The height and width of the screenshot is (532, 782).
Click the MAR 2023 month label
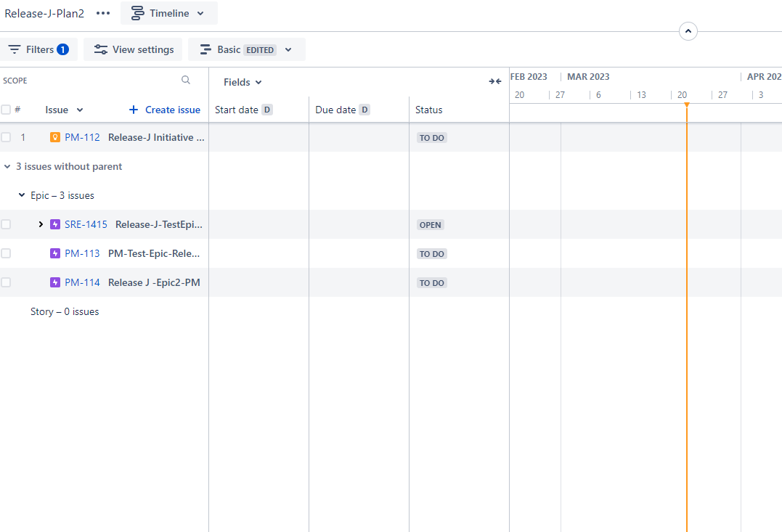point(588,77)
